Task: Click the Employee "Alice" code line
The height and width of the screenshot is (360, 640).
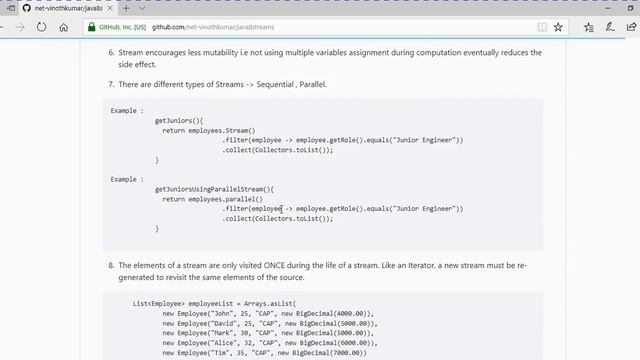Action: tap(270, 343)
